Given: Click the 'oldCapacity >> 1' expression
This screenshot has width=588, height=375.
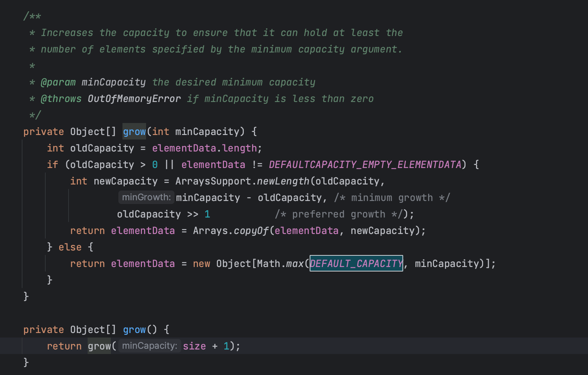Looking at the screenshot, I should pyautogui.click(x=164, y=214).
